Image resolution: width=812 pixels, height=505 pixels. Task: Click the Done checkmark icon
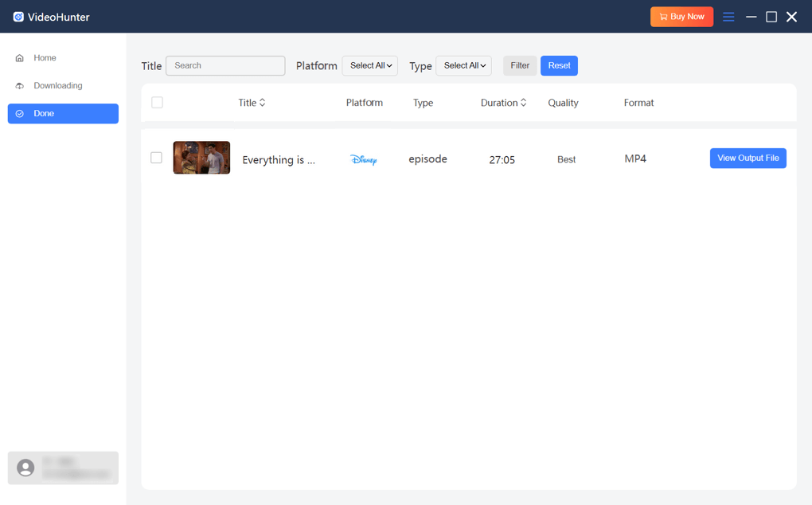point(20,113)
